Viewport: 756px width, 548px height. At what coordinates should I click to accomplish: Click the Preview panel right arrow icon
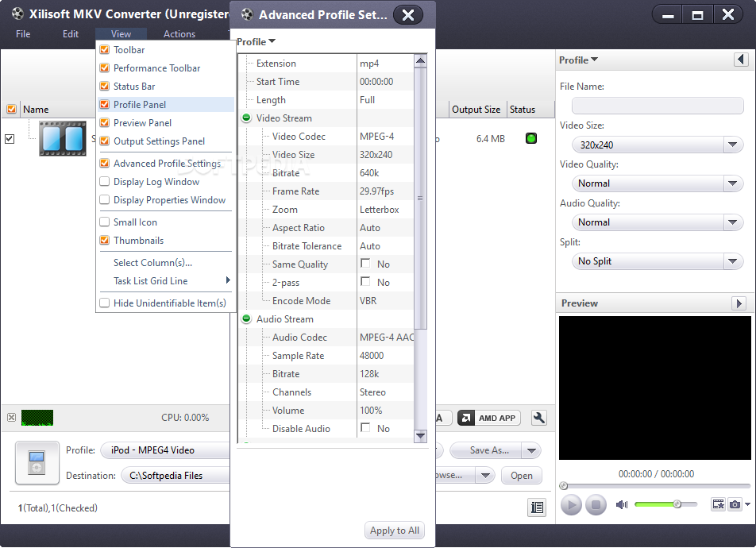coord(739,303)
